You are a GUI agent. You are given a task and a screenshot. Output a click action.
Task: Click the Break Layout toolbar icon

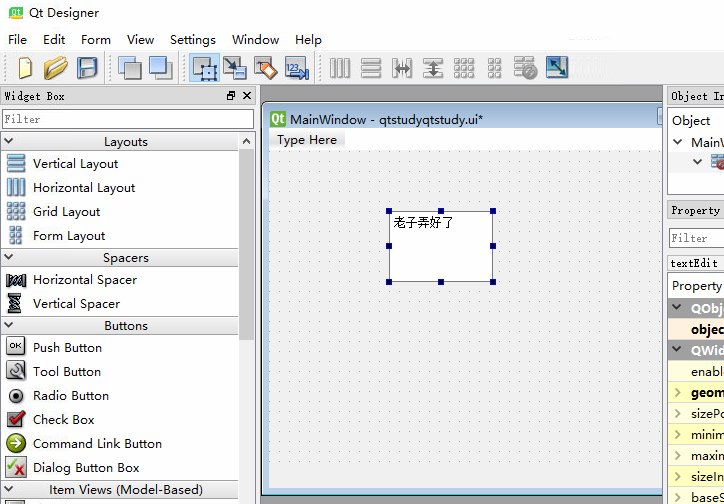coord(525,68)
